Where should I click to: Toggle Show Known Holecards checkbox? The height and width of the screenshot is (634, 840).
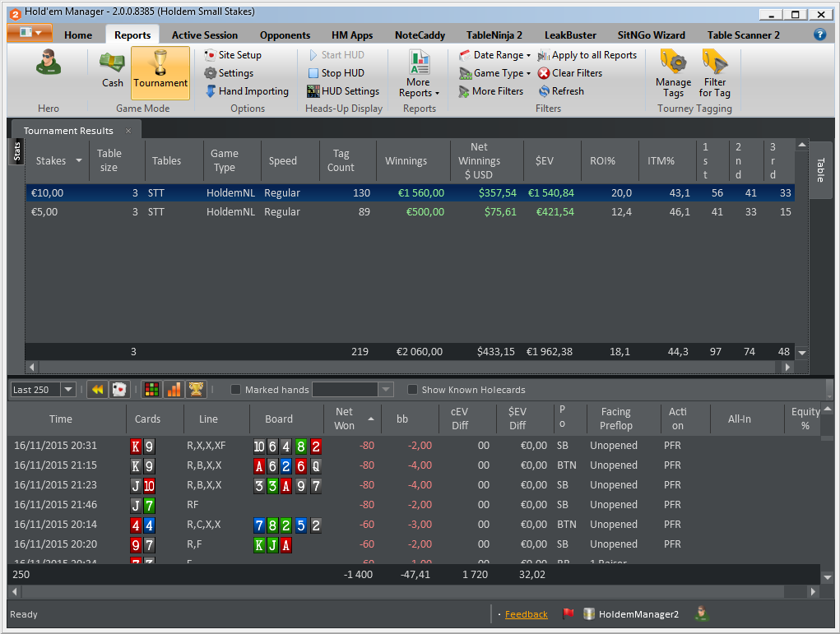pos(413,390)
